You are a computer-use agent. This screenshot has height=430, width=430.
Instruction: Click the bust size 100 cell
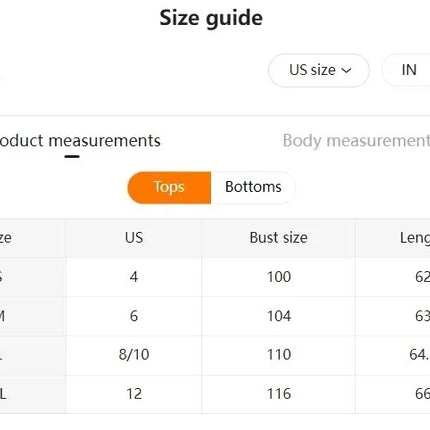pyautogui.click(x=278, y=277)
